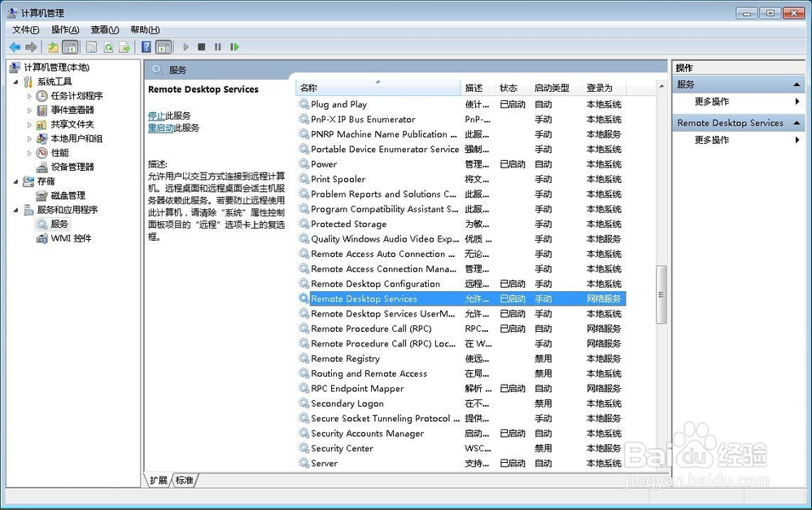The image size is (812, 510).
Task: Select the Power service row
Action: coord(461,164)
